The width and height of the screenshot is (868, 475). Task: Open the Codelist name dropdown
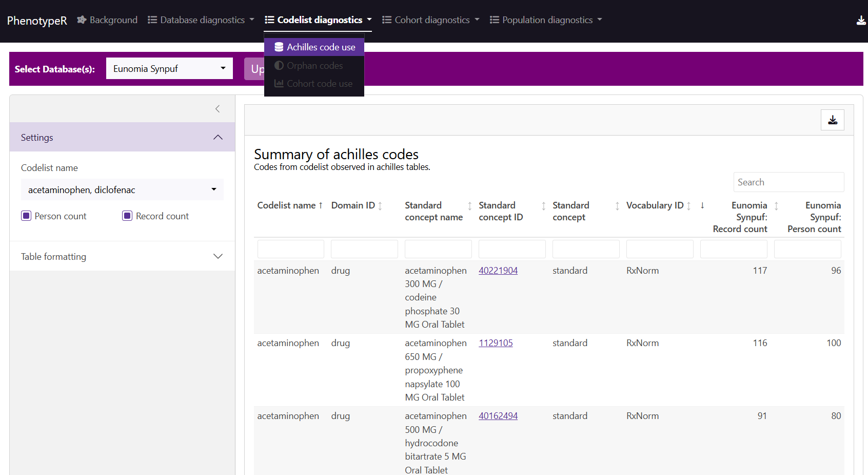[122, 190]
